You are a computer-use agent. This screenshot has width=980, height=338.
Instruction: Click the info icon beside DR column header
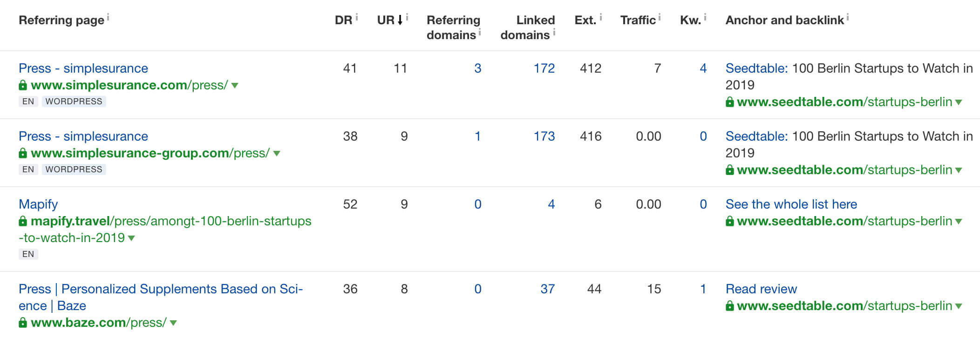(x=357, y=17)
